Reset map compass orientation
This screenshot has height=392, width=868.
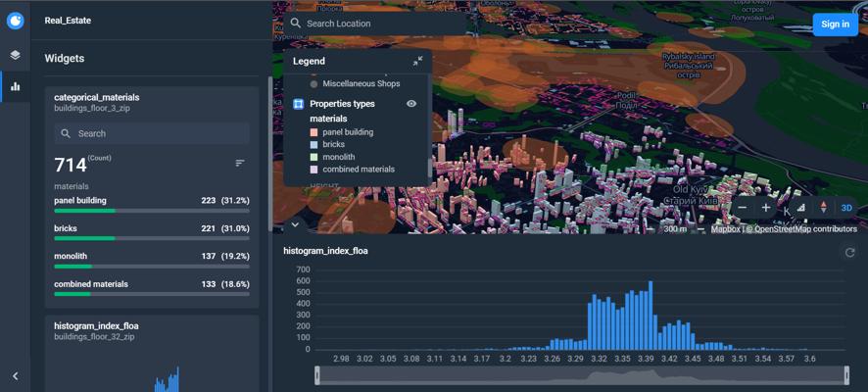[823, 208]
